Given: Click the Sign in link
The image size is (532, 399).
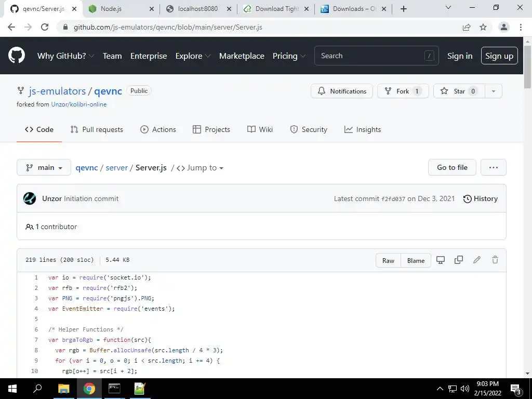Looking at the screenshot, I should point(460,56).
